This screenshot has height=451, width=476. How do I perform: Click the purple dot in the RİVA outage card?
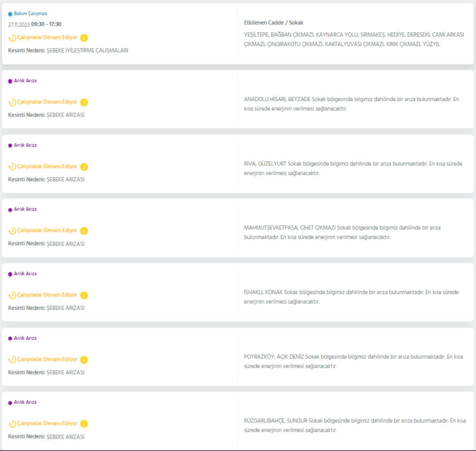click(10, 146)
